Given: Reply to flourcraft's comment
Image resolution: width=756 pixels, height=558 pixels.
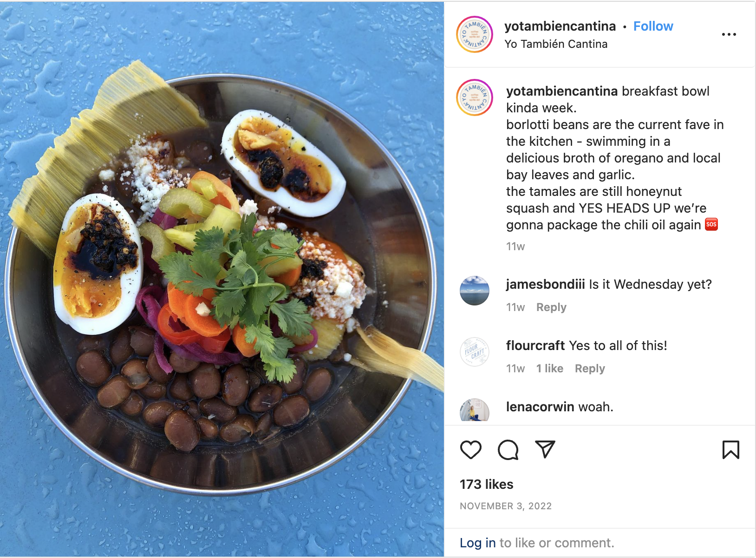Looking at the screenshot, I should [590, 369].
